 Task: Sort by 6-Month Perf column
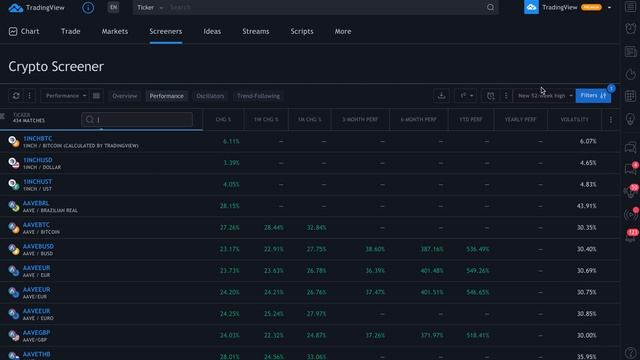[418, 120]
